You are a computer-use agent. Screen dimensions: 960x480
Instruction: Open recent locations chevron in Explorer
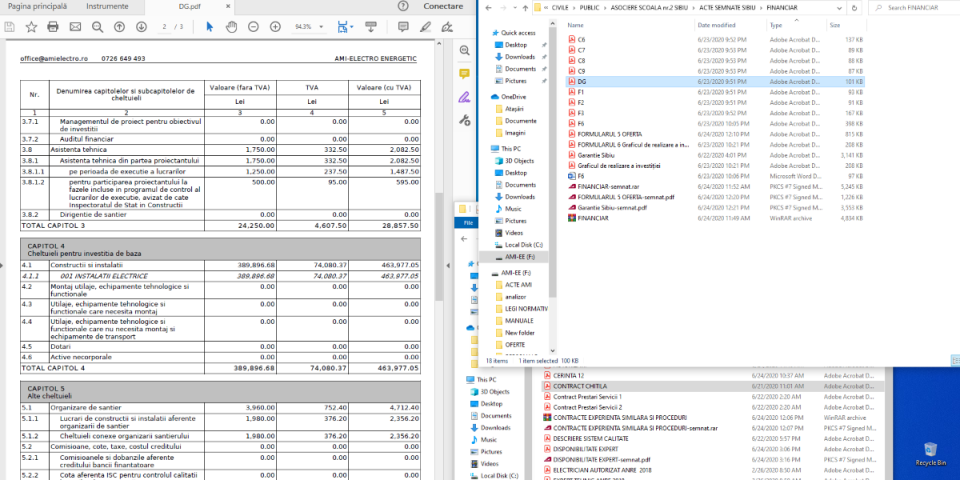pos(515,8)
